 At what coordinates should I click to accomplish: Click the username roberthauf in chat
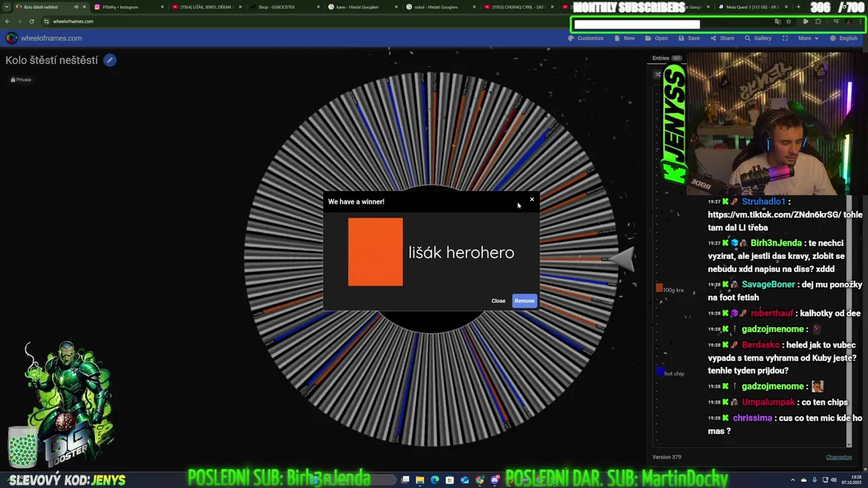click(x=772, y=313)
